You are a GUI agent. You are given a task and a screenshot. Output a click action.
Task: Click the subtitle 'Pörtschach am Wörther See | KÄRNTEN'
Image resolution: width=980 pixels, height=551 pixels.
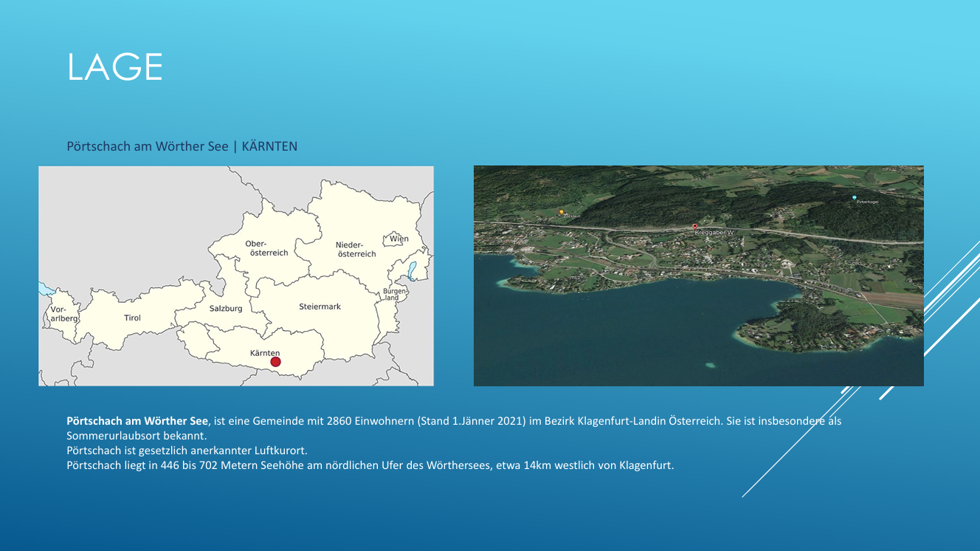coord(182,146)
